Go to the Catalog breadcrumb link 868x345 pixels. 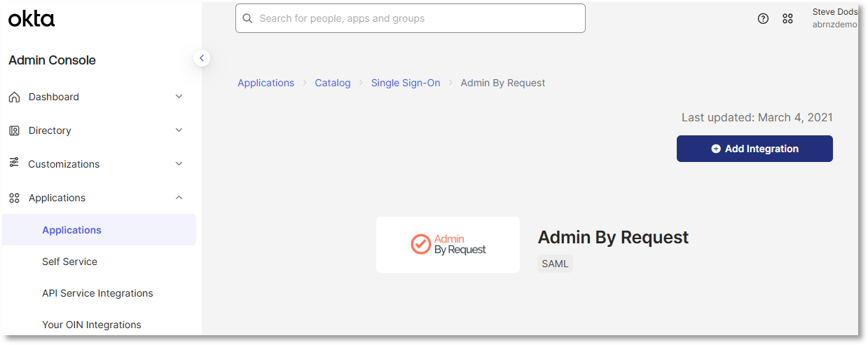(x=333, y=83)
